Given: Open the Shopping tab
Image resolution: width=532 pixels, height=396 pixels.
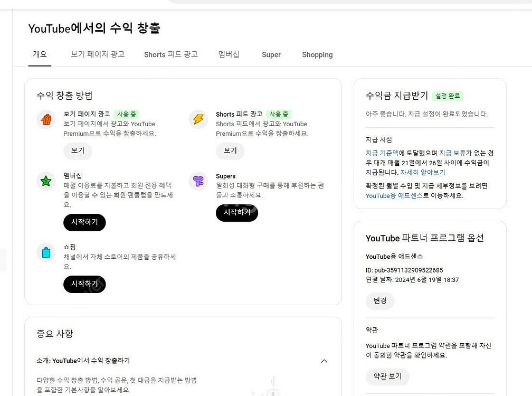Looking at the screenshot, I should point(317,54).
